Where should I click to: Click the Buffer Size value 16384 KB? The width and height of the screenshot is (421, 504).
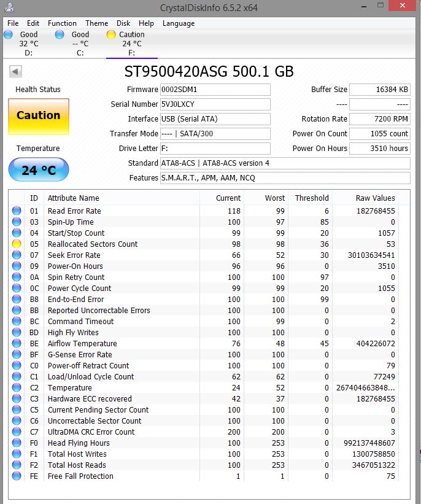point(379,90)
